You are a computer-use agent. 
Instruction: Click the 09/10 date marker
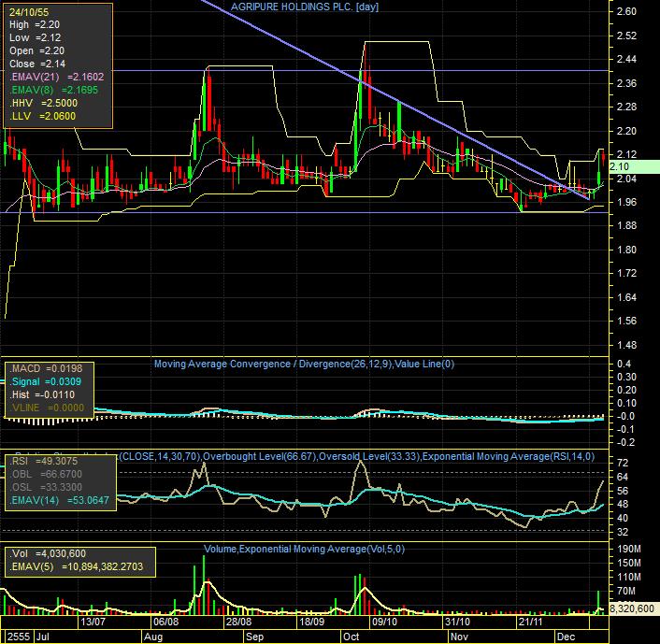coord(385,622)
